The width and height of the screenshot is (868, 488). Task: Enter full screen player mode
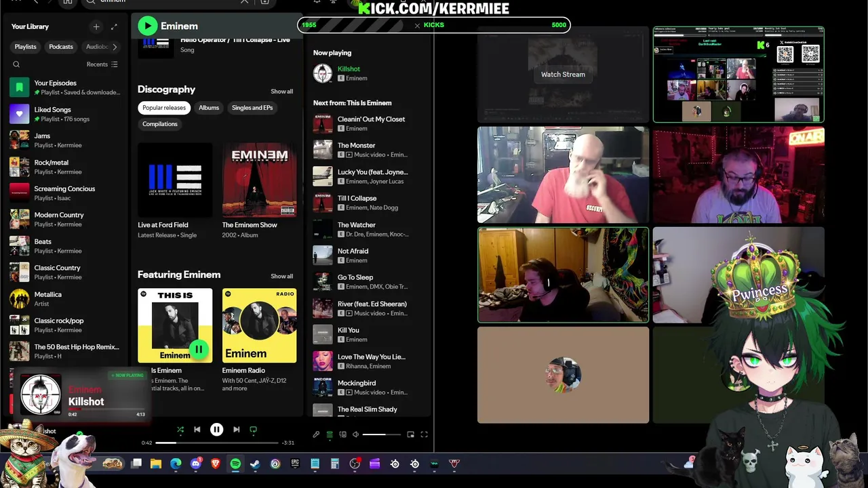click(424, 434)
